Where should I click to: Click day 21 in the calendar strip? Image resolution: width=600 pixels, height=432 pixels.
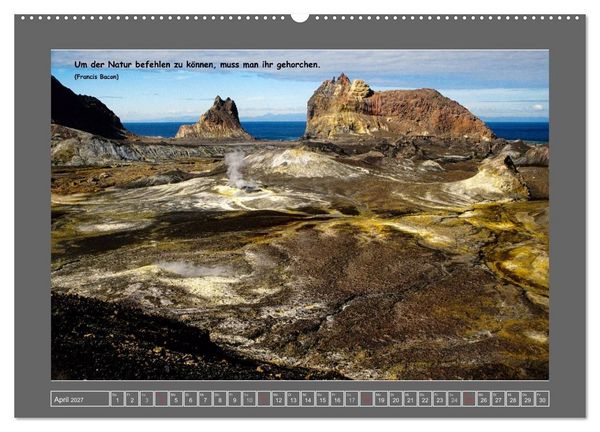(x=410, y=399)
